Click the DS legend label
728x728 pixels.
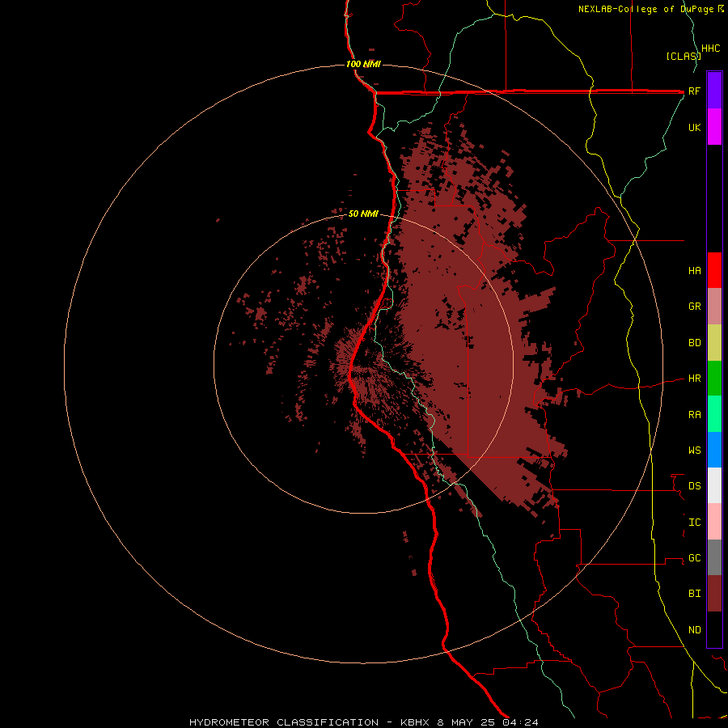(x=694, y=486)
